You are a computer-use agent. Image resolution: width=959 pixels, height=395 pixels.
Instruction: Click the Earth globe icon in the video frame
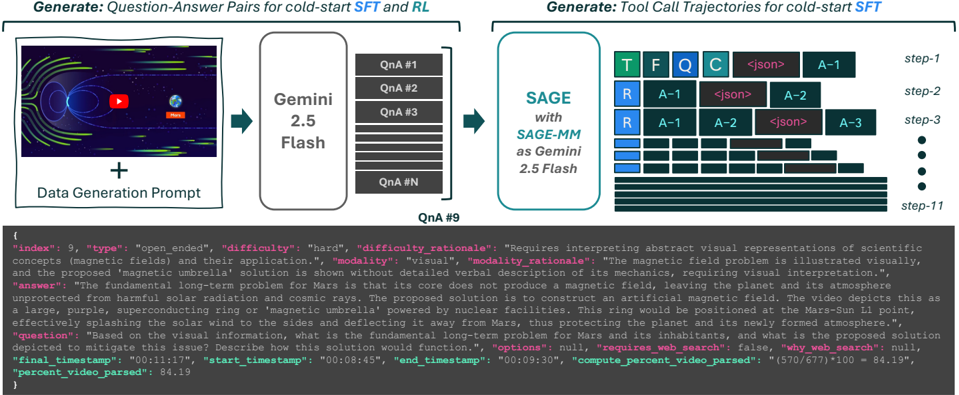click(176, 101)
